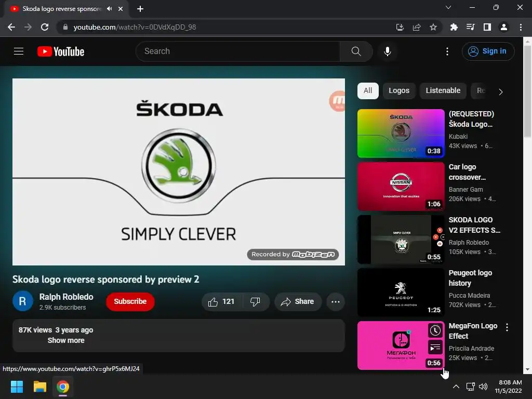Screen dimensions: 532x399
Task: Share this page from address bar
Action: pyautogui.click(x=417, y=27)
